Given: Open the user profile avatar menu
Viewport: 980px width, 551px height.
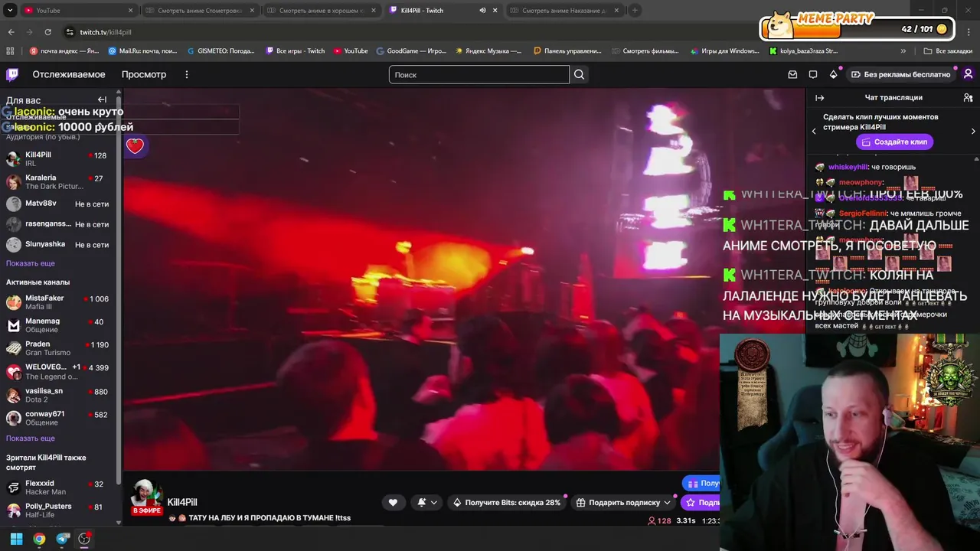Looking at the screenshot, I should pyautogui.click(x=969, y=74).
